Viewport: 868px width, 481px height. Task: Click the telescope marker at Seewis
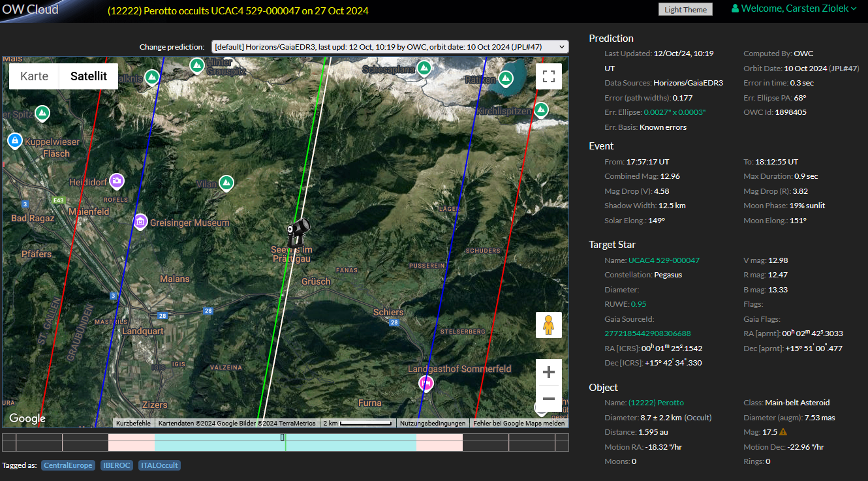298,232
